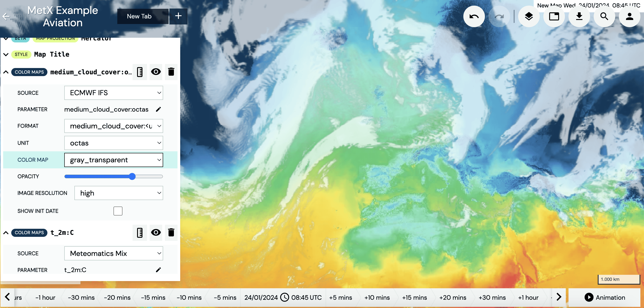Jump timeline forward +15 mins
The height and width of the screenshot is (308, 644).
pyautogui.click(x=415, y=297)
